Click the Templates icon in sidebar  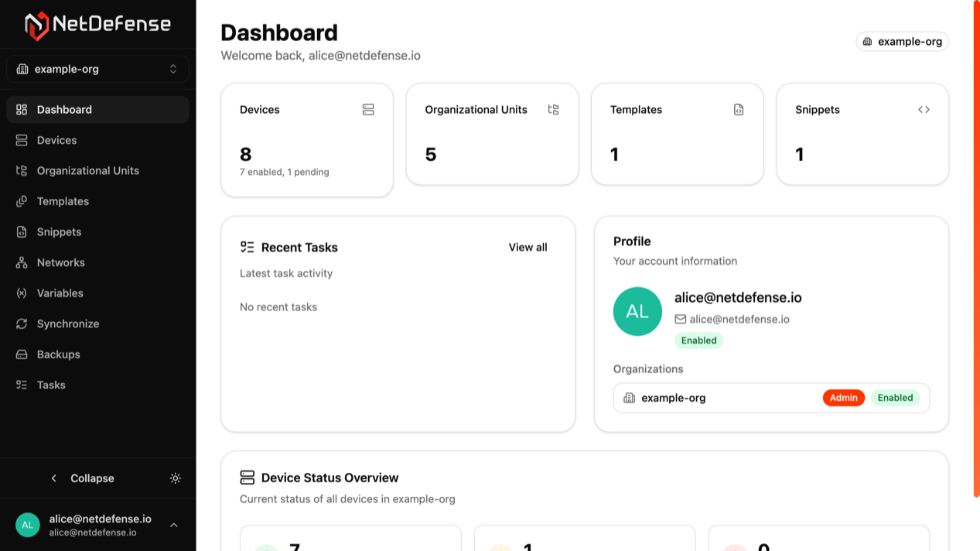tap(22, 201)
